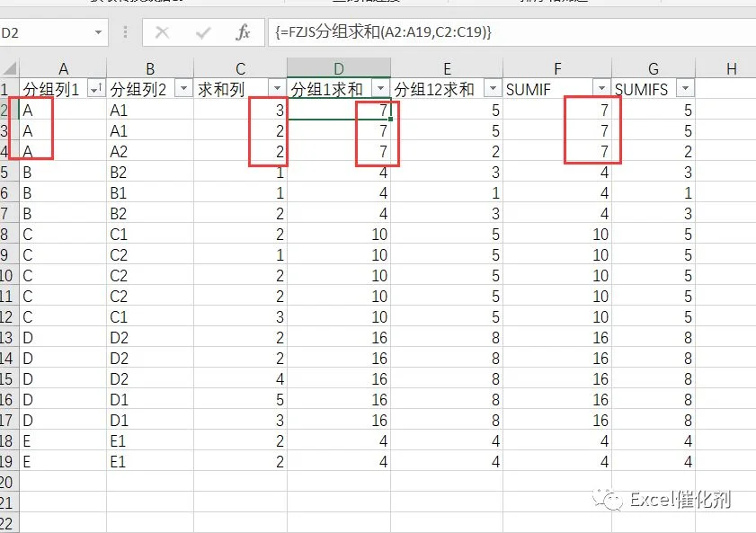Select column H header
Viewport: 756px width, 533px height.
731,68
